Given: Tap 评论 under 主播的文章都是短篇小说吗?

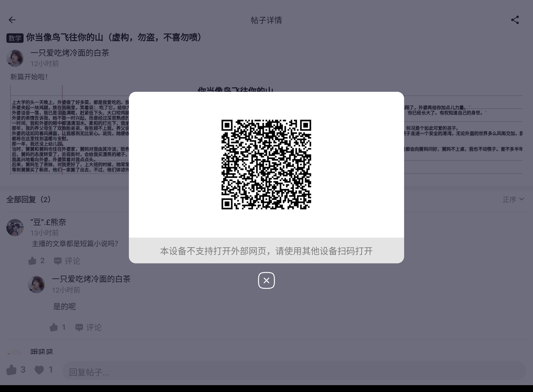Looking at the screenshot, I should [67, 261].
